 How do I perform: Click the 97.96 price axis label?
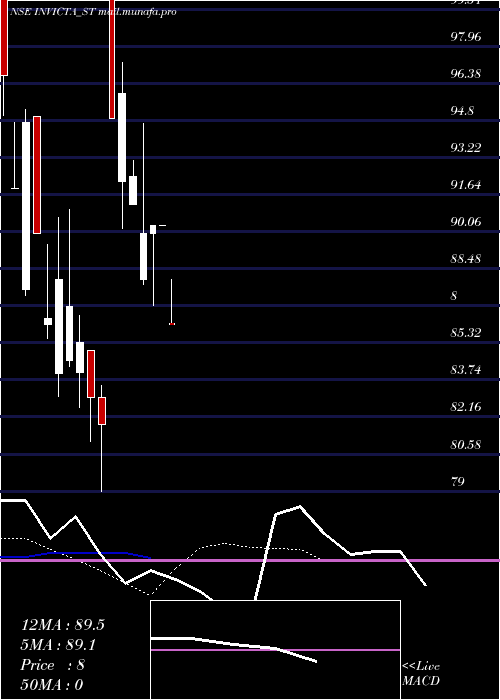click(x=466, y=36)
